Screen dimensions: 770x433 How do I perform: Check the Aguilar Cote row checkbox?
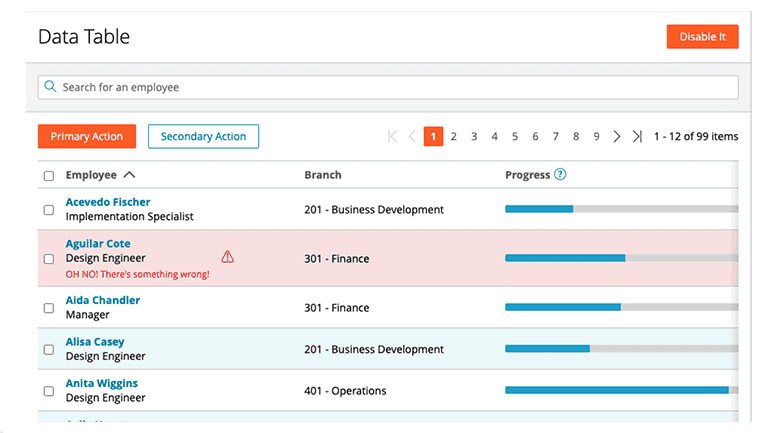49,259
